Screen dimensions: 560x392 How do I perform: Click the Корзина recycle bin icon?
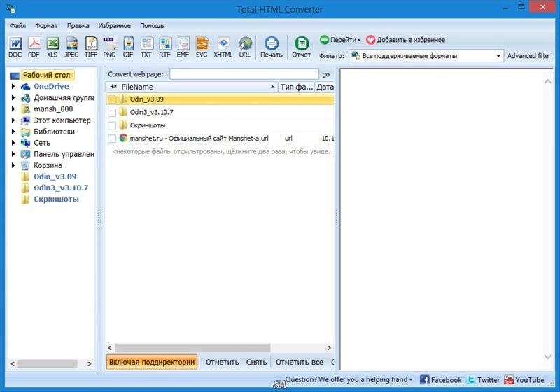pyautogui.click(x=25, y=165)
